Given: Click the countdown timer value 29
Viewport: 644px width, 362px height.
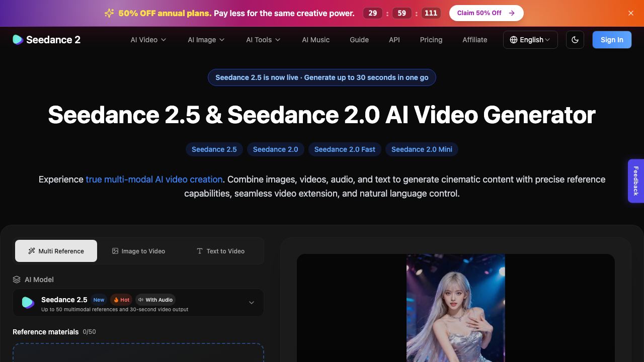Looking at the screenshot, I should tap(373, 13).
